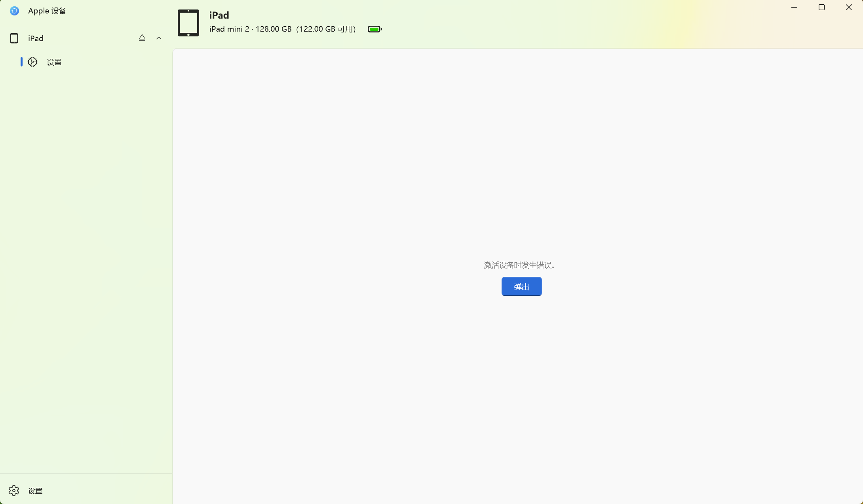Click the Apple 设备 app logo icon

tap(14, 11)
